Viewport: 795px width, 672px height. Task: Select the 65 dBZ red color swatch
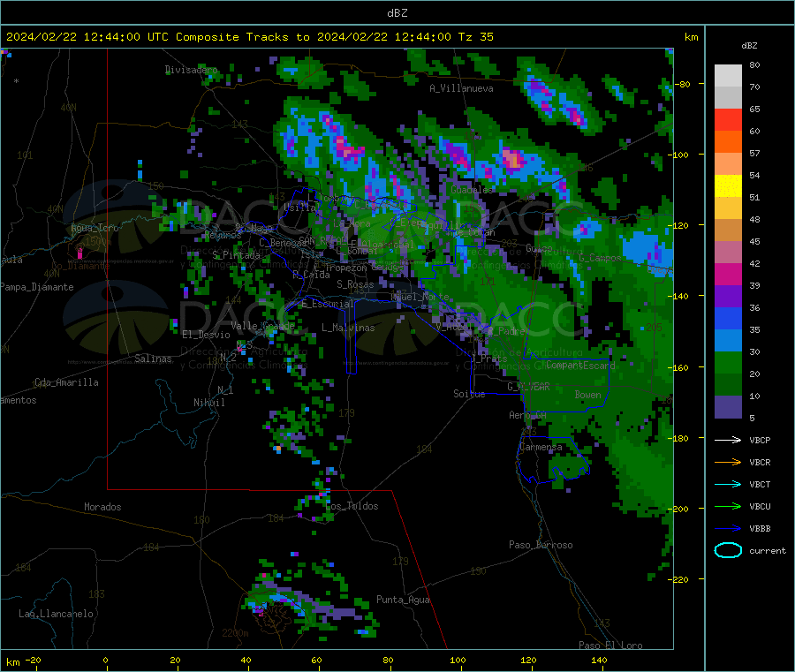point(728,119)
